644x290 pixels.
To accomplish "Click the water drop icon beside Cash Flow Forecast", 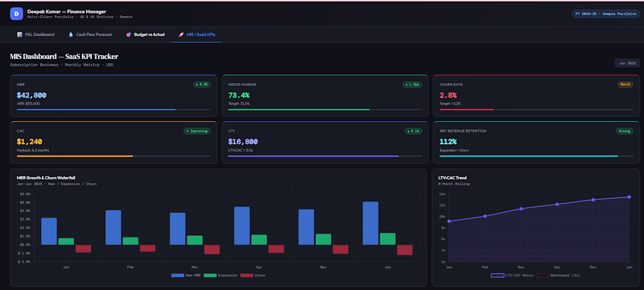I will click(x=71, y=35).
